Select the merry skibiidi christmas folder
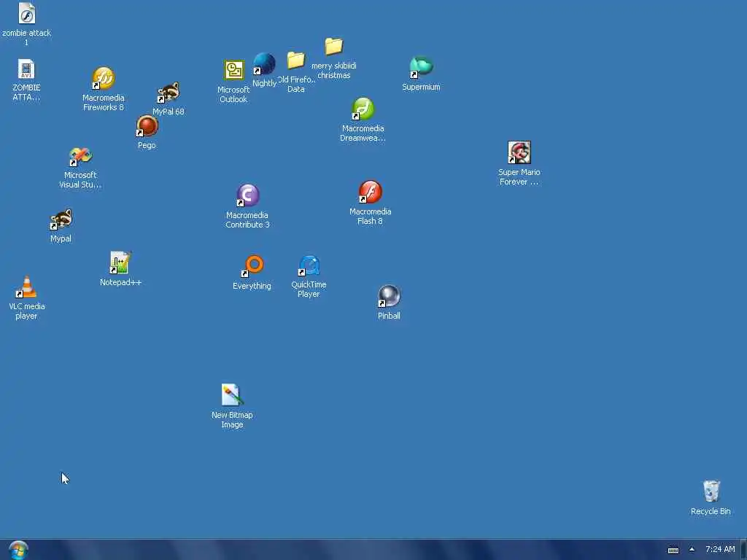747x560 pixels. 333,46
